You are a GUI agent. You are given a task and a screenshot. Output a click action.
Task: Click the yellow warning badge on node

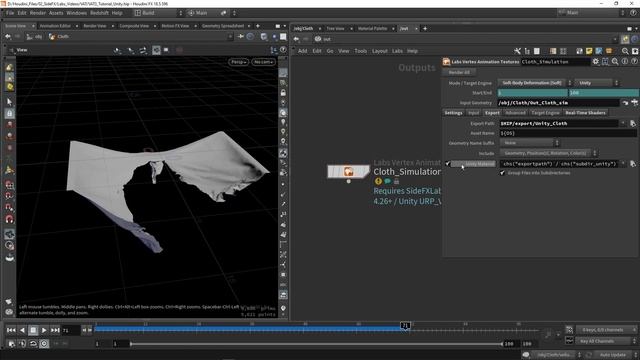coord(378,181)
